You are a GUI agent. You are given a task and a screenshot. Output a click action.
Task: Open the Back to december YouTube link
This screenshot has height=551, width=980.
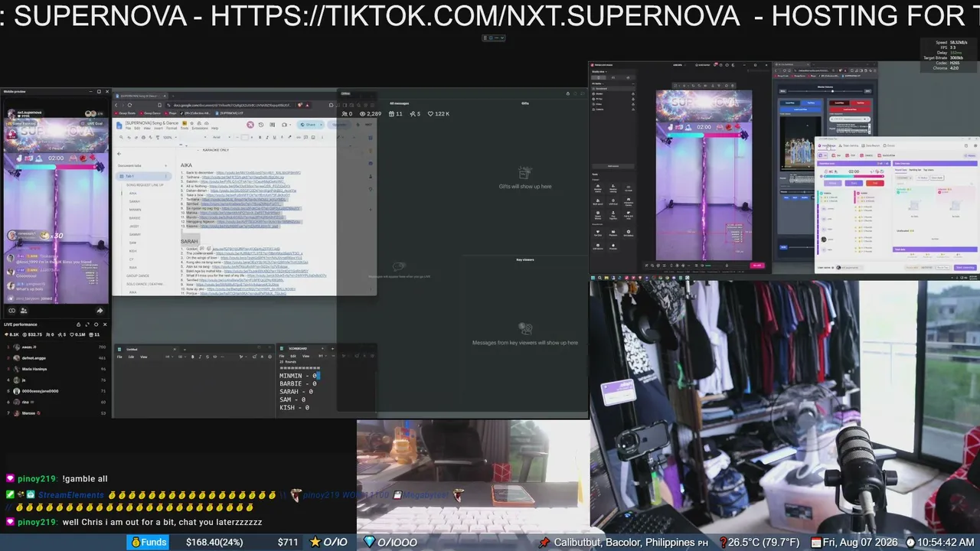pos(259,174)
